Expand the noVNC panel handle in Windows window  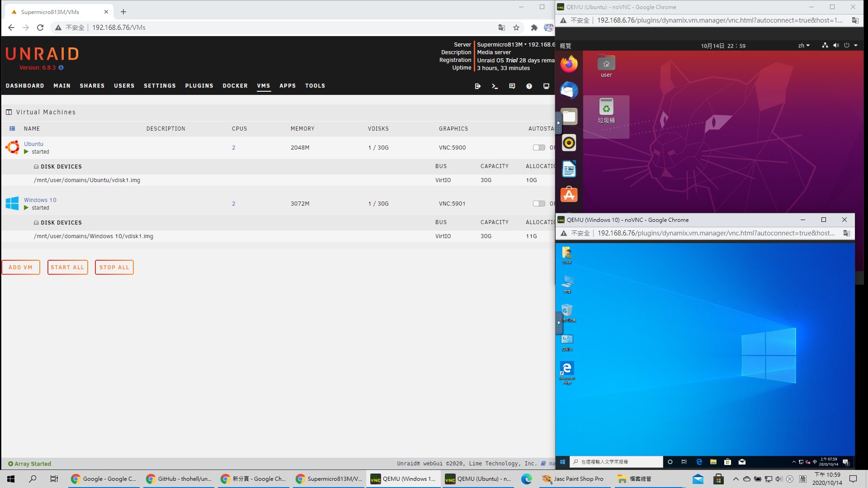click(559, 323)
